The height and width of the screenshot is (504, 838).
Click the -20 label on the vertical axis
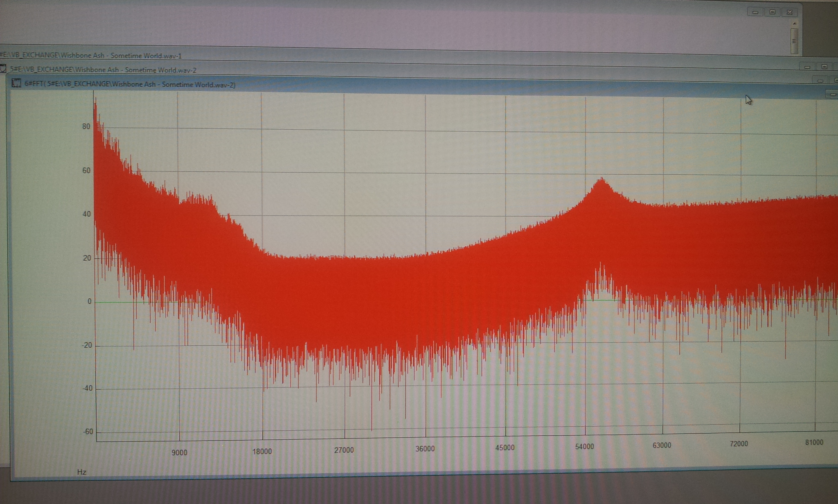87,345
